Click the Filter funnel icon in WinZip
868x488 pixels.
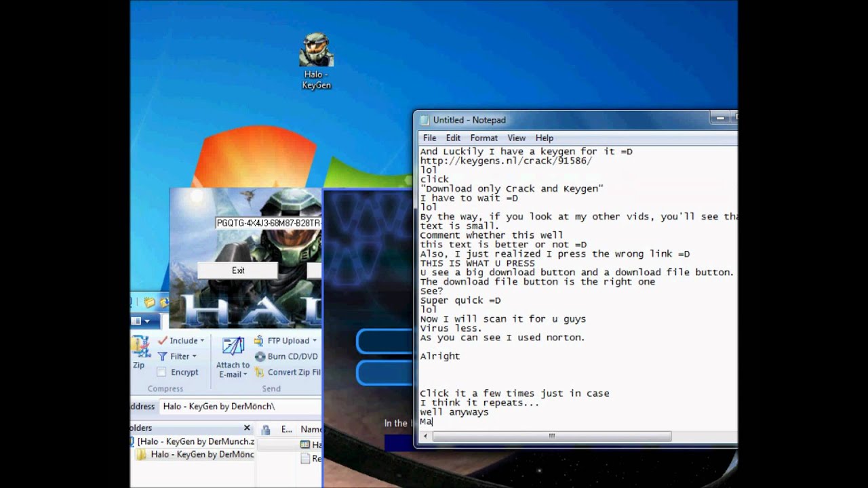coord(162,357)
